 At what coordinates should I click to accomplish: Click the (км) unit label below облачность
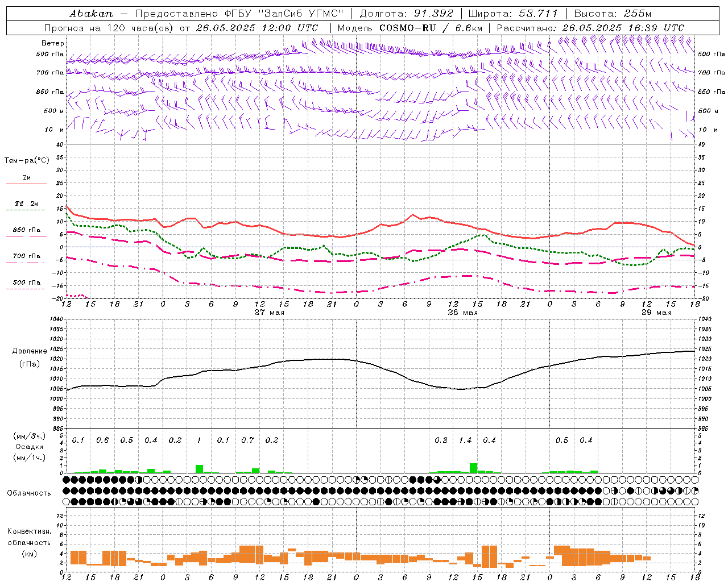tap(29, 554)
